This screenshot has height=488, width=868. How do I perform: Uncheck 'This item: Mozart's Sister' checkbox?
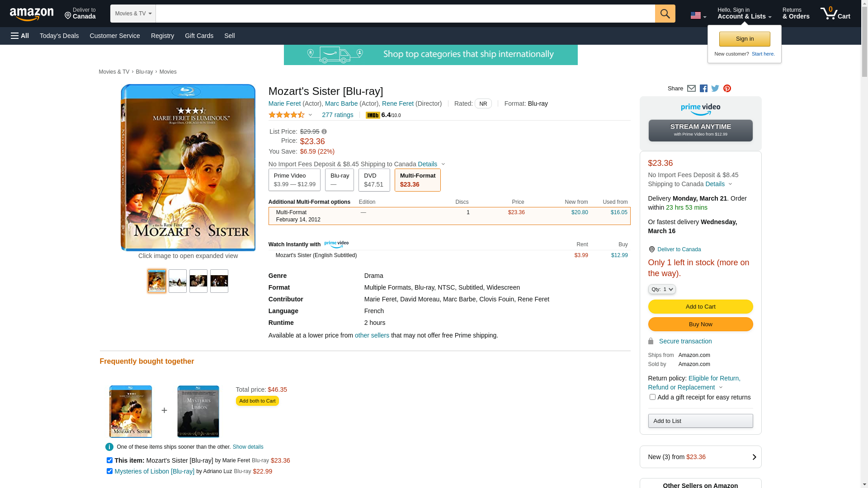coord(109,460)
